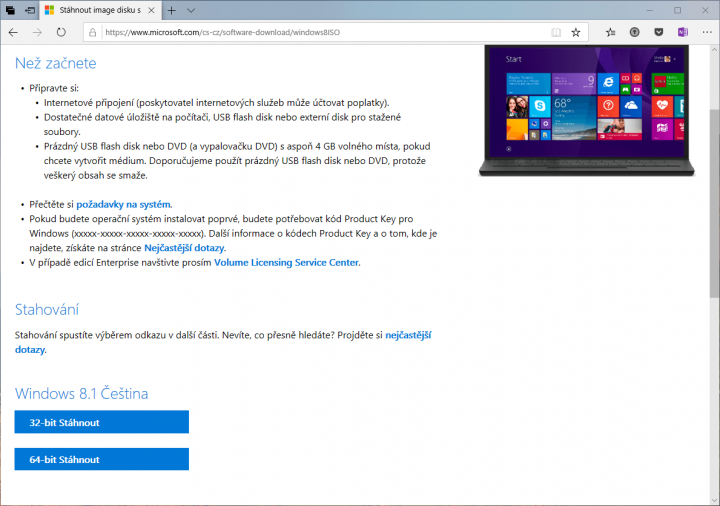Screen dimensions: 720x506
Task: Click the vertical scrollbar thumb
Action: pyautogui.click(x=714, y=202)
